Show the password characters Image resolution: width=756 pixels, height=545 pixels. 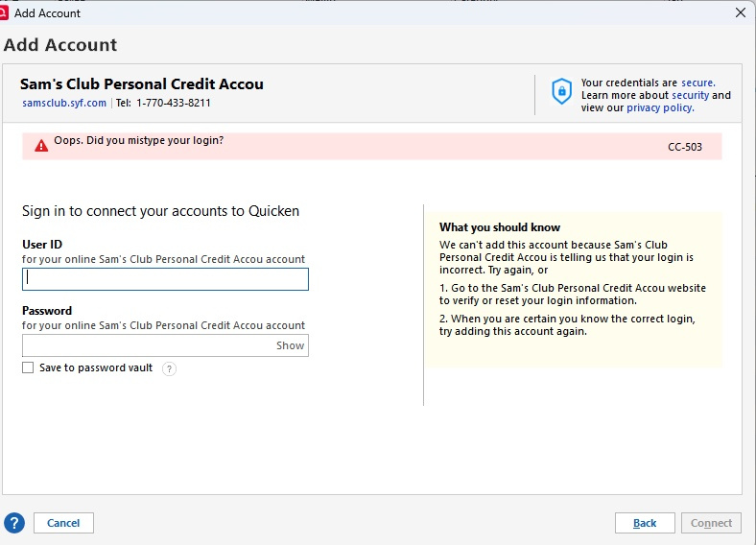coord(290,345)
